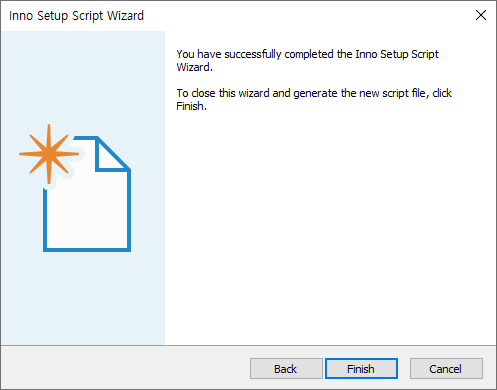Click 'Inno Setup Script' in the completion message
Viewport: 497px width, 390px height.
click(397, 54)
